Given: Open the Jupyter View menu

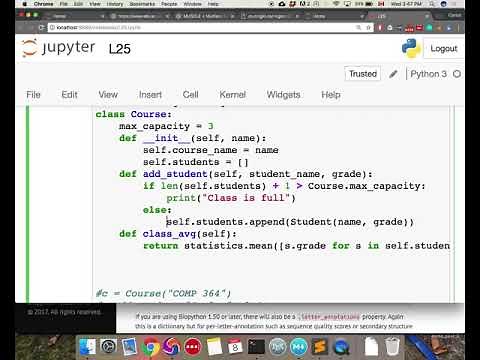Looking at the screenshot, I should (x=108, y=95).
